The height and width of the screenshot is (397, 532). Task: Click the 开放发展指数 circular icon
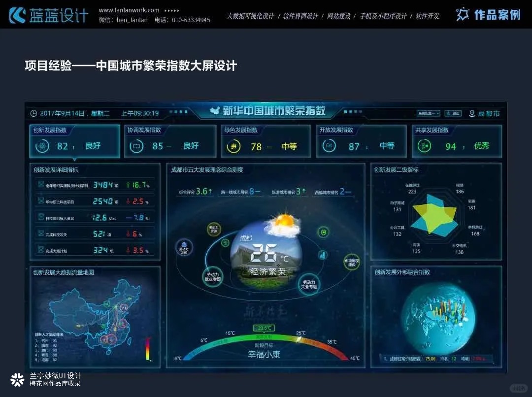[329, 146]
